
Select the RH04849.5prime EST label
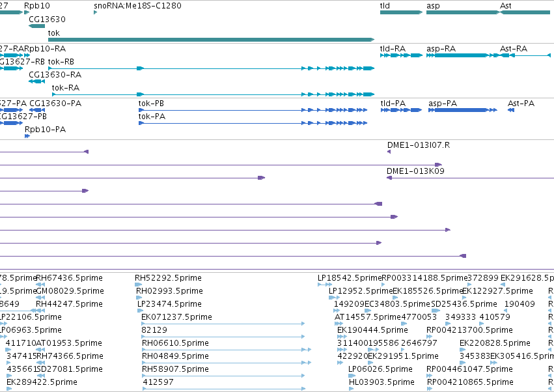click(175, 356)
